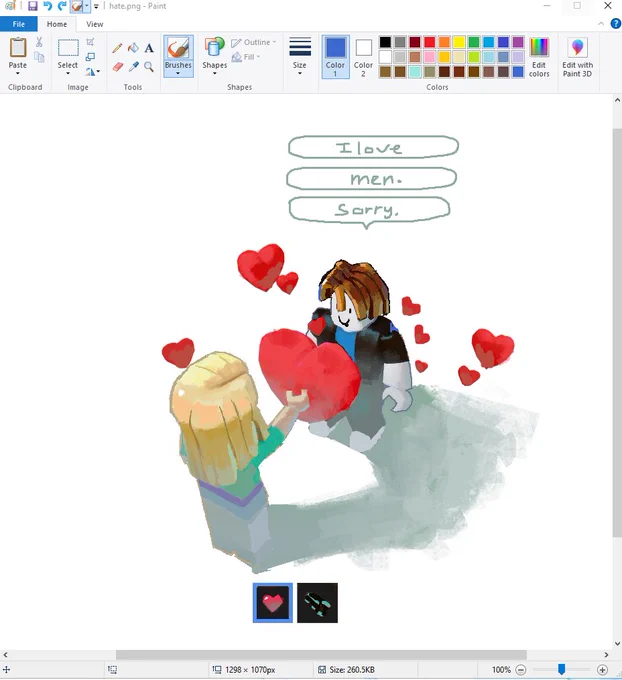Viewport: 622px width, 680px height.
Task: Toggle the Brushes tool button
Action: pyautogui.click(x=178, y=53)
